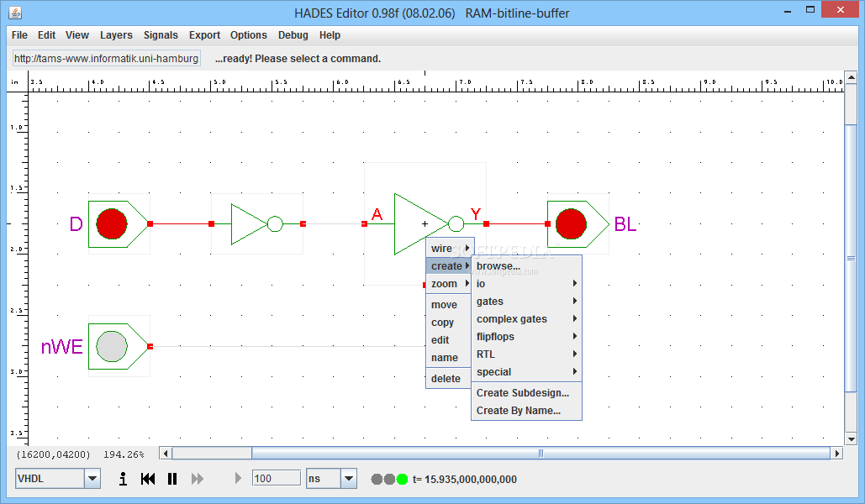Click the horizontal scrollbar right arrow
865x504 pixels.
837,454
